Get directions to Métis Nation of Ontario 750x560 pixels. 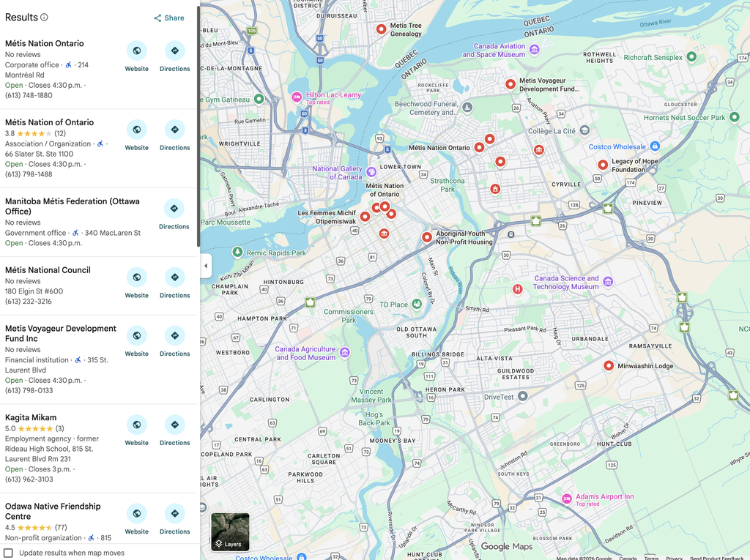174,130
